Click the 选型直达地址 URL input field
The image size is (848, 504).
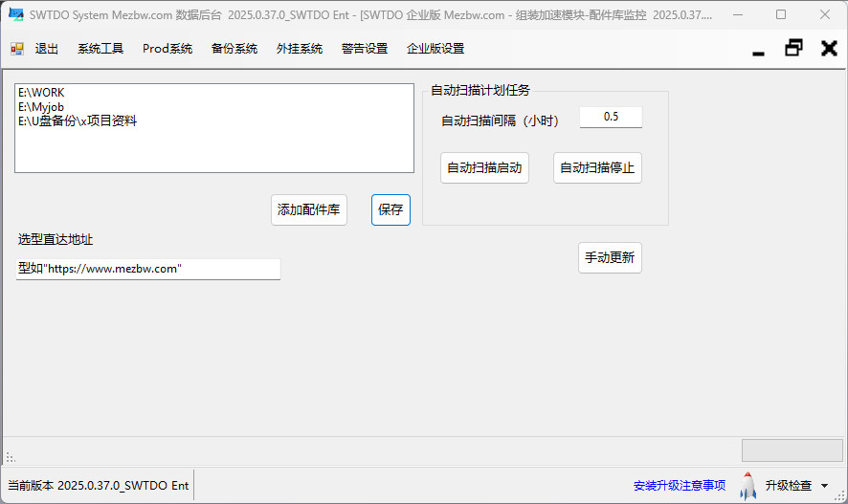click(x=148, y=269)
